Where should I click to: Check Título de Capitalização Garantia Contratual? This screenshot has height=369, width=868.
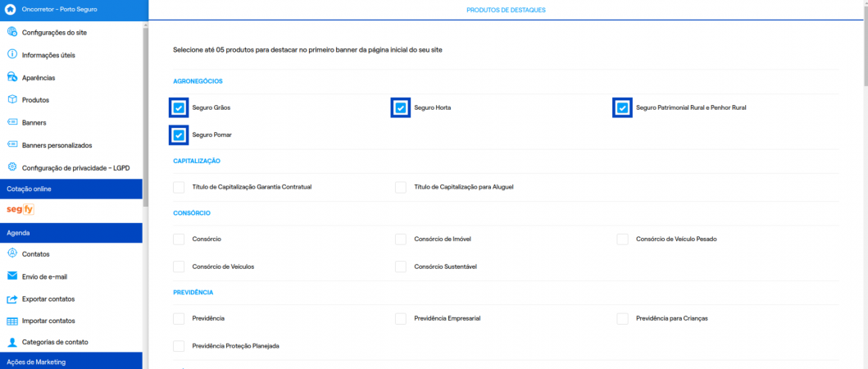pyautogui.click(x=179, y=187)
